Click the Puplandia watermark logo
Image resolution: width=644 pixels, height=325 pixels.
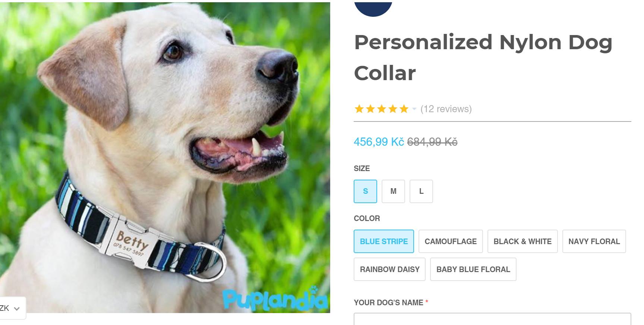275,299
